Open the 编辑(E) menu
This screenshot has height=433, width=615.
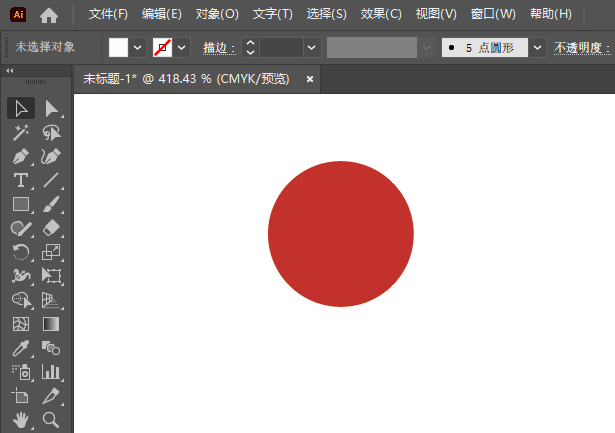162,14
